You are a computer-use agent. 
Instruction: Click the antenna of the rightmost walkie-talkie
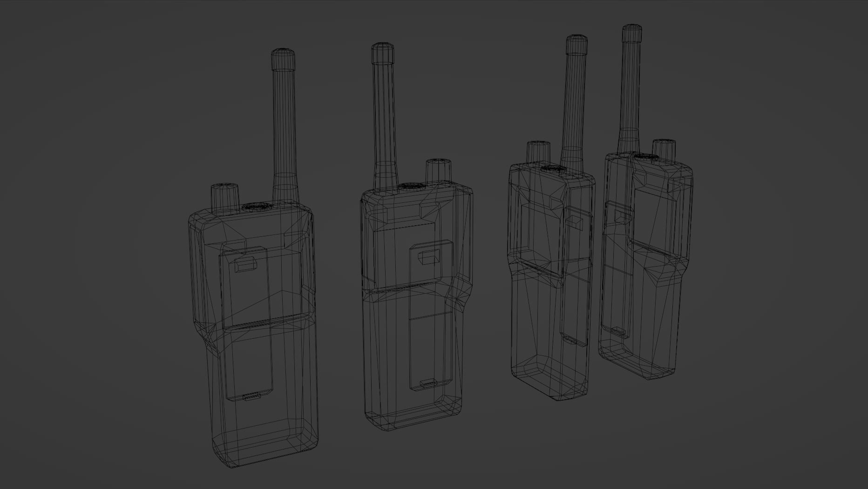631,88
